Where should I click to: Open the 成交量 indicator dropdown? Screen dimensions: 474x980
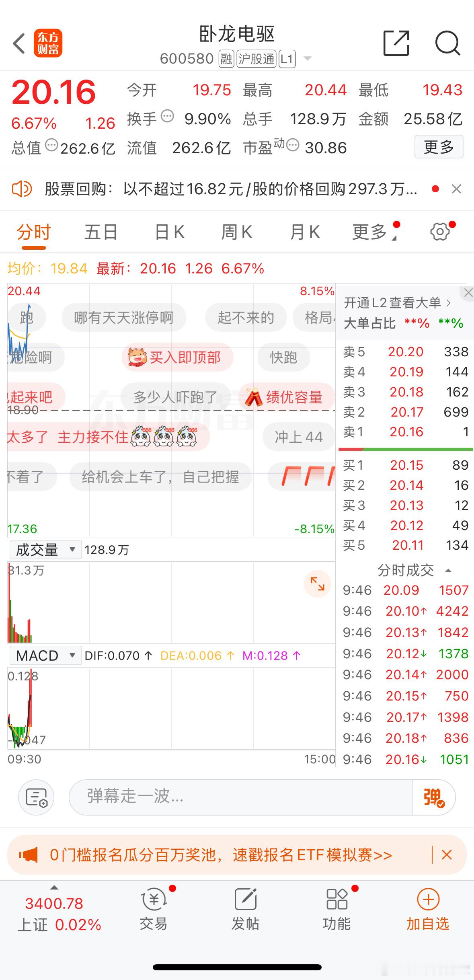(45, 550)
